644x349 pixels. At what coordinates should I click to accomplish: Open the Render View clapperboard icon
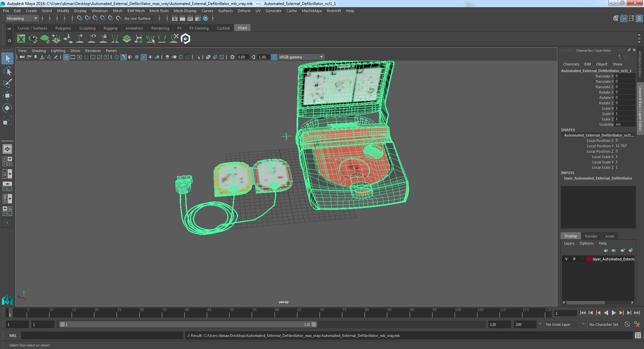click(x=175, y=18)
